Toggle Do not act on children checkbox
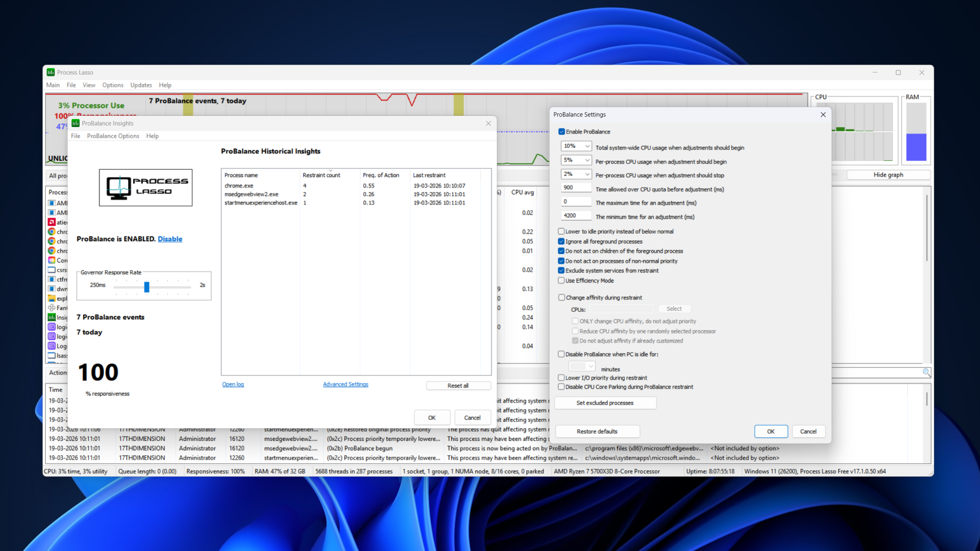Viewport: 980px width, 551px height. pos(561,251)
